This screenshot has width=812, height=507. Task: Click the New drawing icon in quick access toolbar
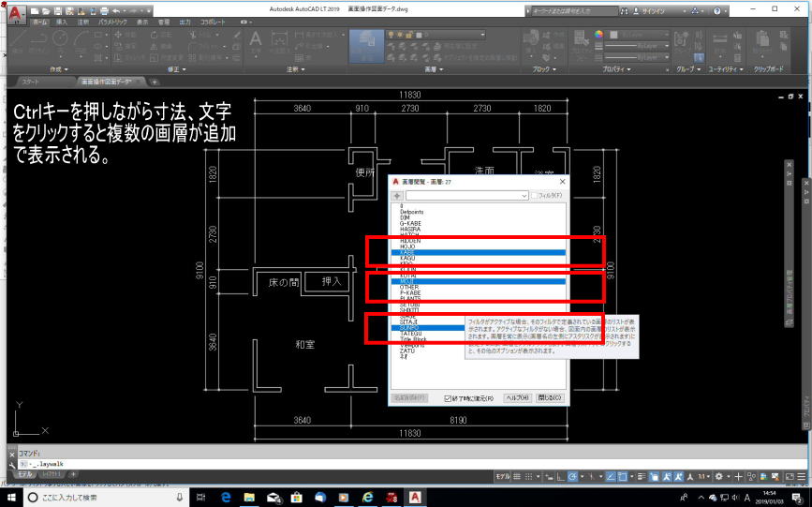point(35,10)
